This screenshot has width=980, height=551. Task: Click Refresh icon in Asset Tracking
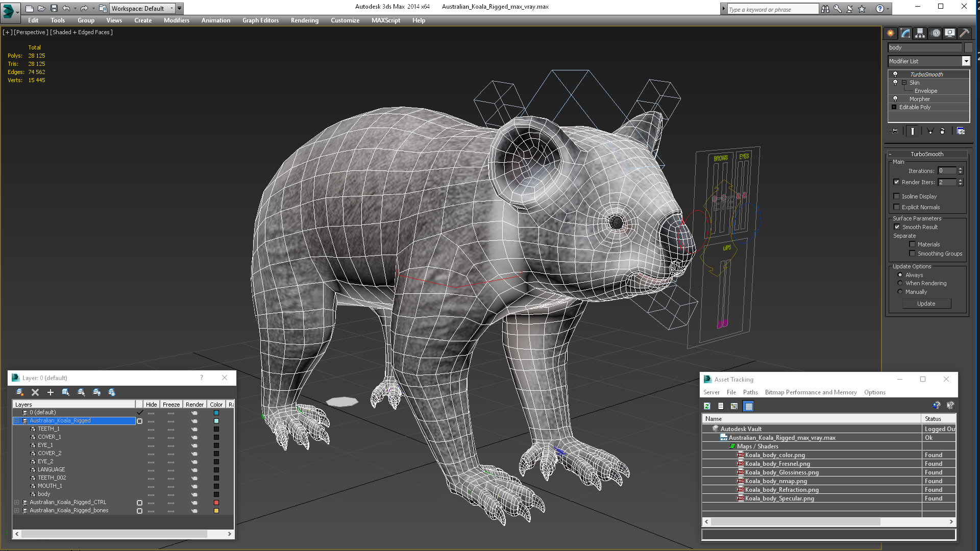(x=707, y=406)
